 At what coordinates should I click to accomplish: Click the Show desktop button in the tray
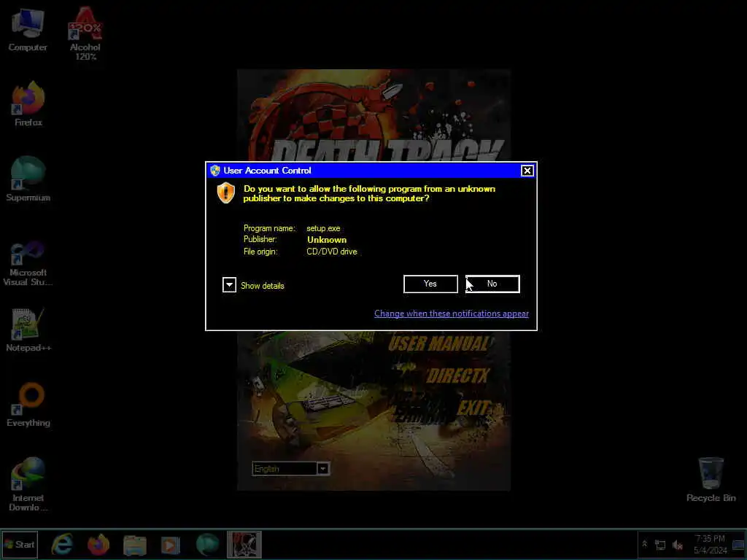pyautogui.click(x=738, y=544)
